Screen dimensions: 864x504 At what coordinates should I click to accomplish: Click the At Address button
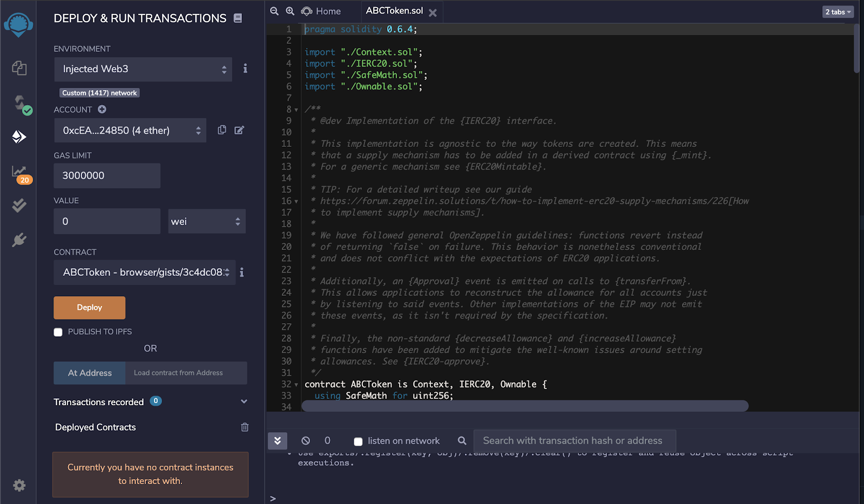[90, 373]
